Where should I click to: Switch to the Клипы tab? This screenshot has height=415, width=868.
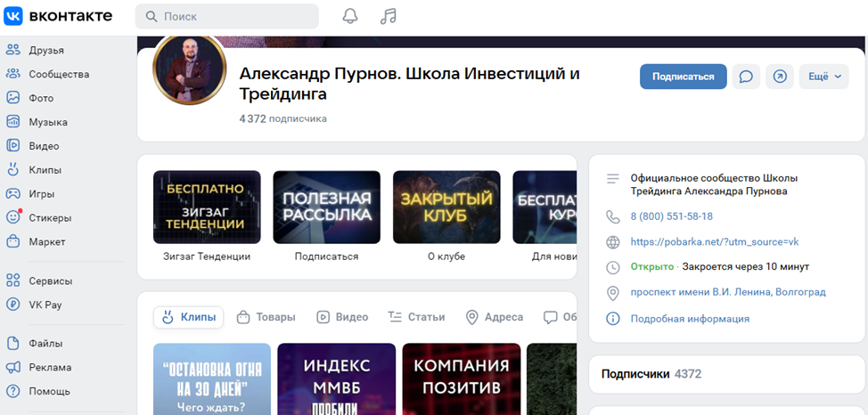pos(188,317)
